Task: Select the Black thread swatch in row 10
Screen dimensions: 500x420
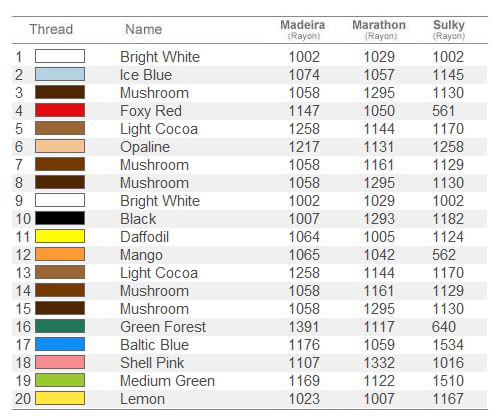Action: pos(60,218)
